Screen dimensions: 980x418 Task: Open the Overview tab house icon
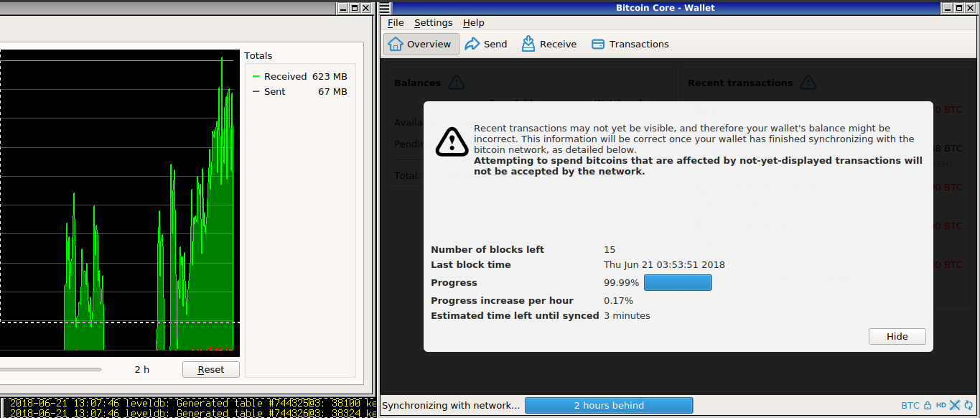tap(395, 44)
